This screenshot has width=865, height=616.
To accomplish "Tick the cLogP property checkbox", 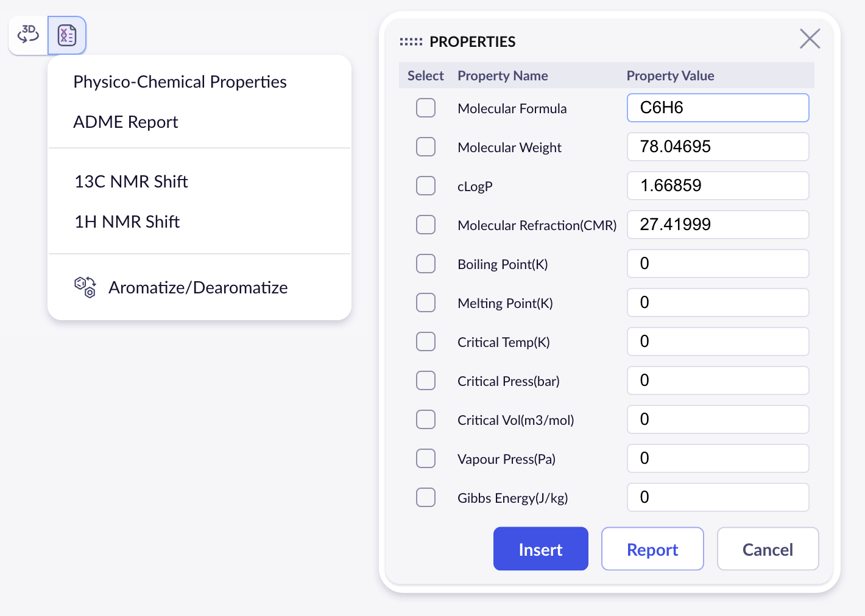I will point(426,186).
